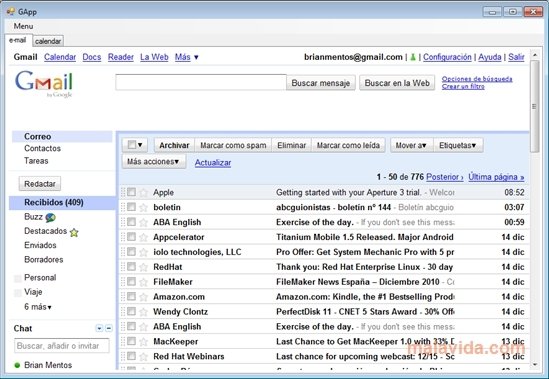This screenshot has width=549, height=379.
Task: Click Buscar mensaje button
Action: [x=321, y=83]
